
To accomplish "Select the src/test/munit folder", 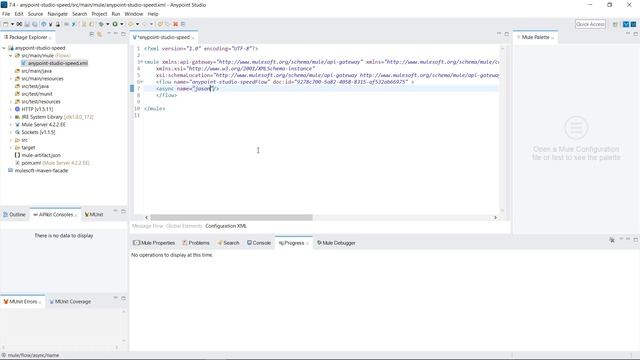I will pyautogui.click(x=37, y=94).
